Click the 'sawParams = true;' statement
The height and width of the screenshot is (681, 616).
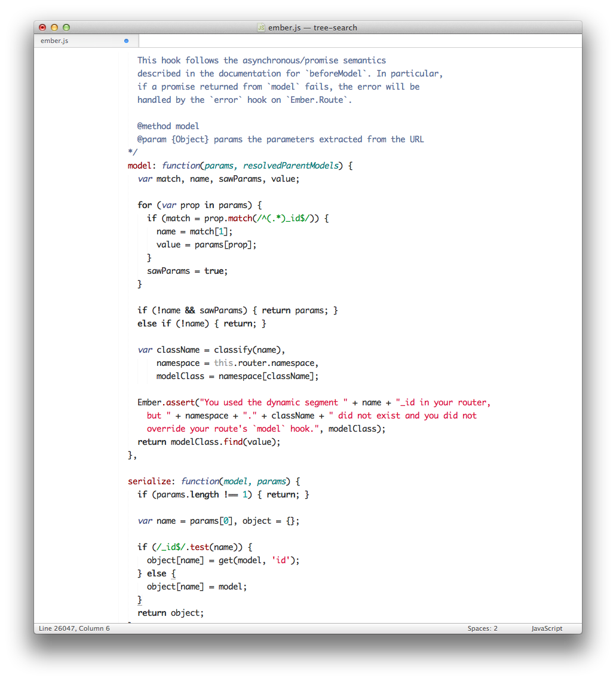click(x=188, y=271)
